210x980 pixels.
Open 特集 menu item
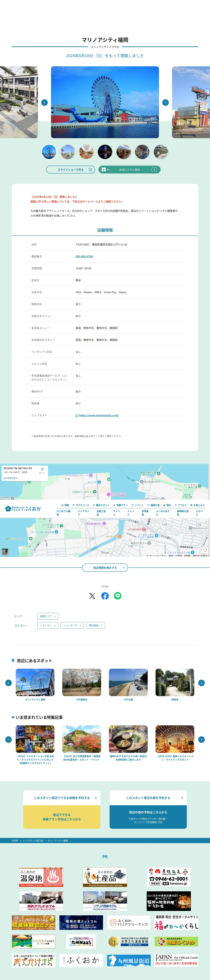point(65,505)
